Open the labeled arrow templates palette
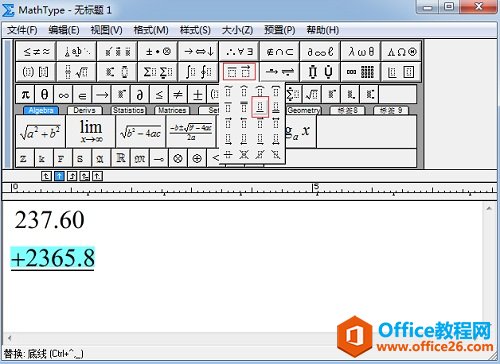Viewport: 500px width, 364px height. 280,72
